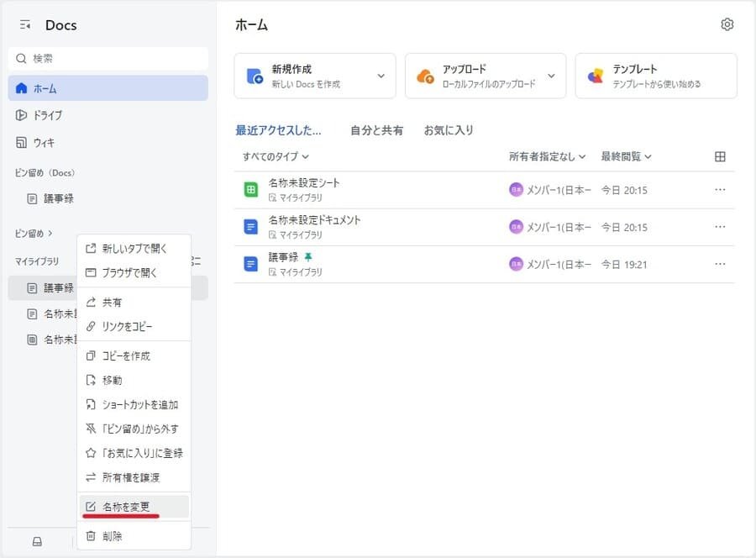Open the 所有者指定なし owner filter
The image size is (756, 558).
click(x=546, y=156)
